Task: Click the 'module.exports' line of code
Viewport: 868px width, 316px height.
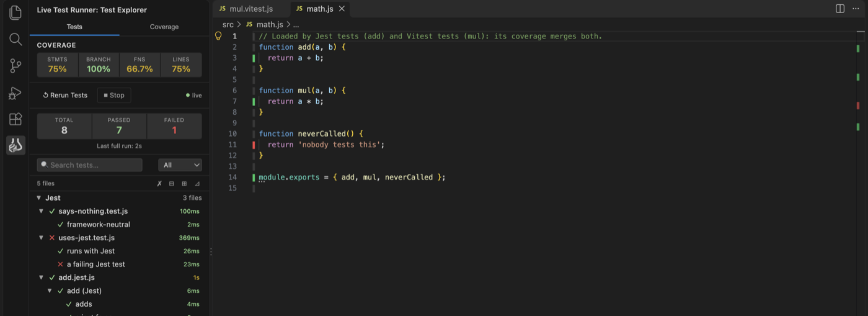Action: (352, 177)
